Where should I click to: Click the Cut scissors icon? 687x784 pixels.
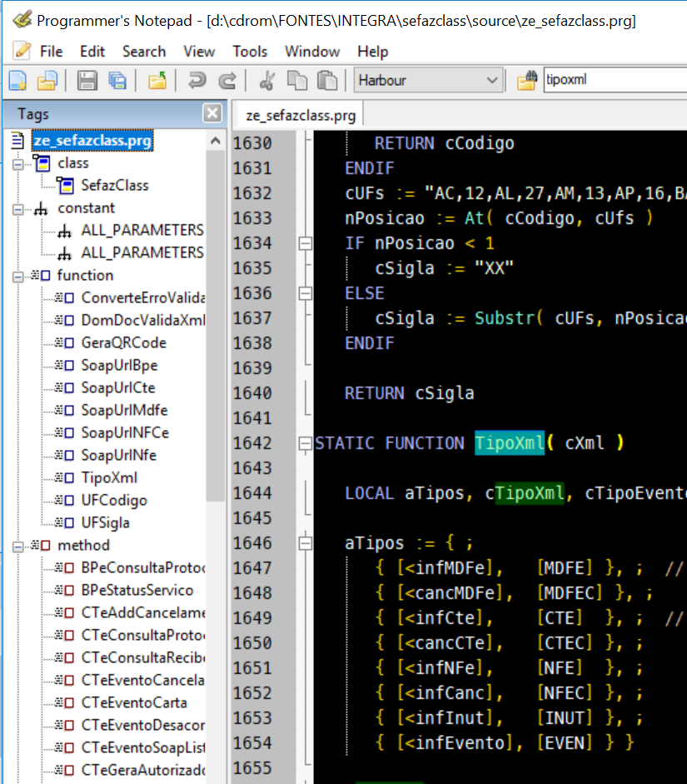click(x=267, y=81)
